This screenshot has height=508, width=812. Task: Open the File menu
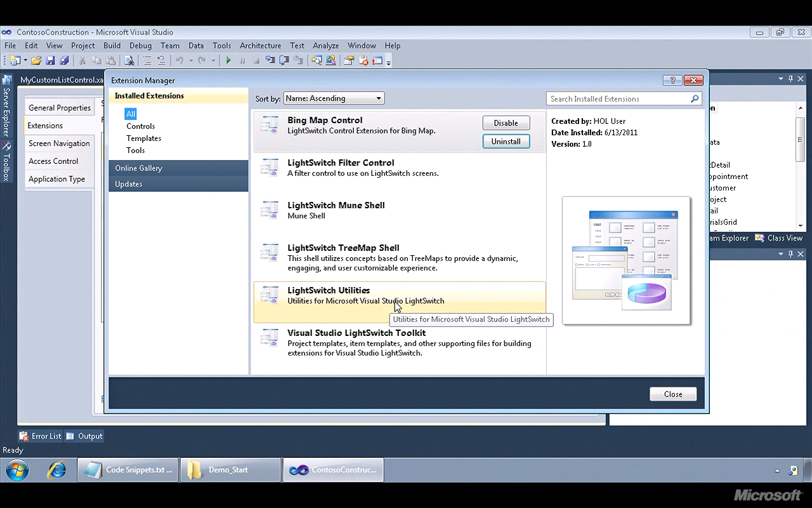tap(10, 46)
